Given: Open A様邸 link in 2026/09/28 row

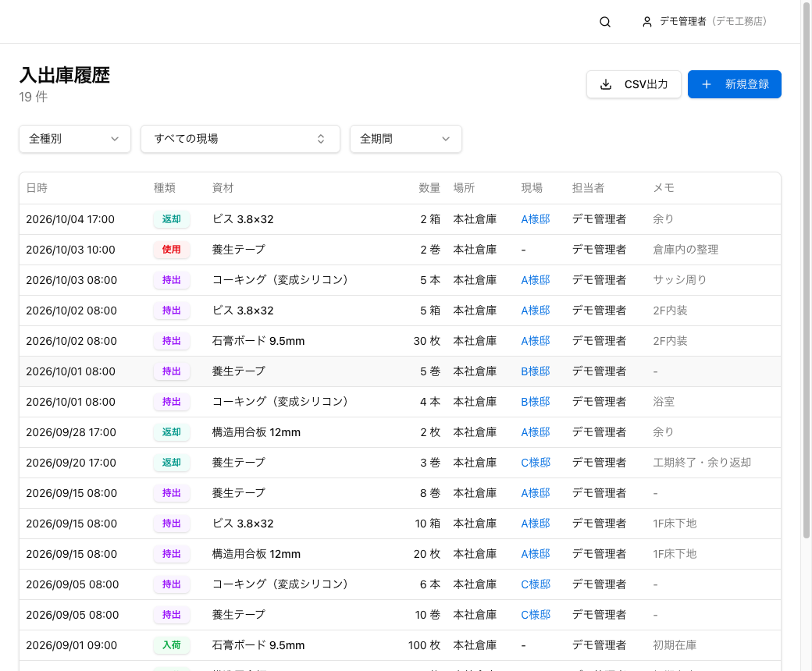Looking at the screenshot, I should (536, 432).
